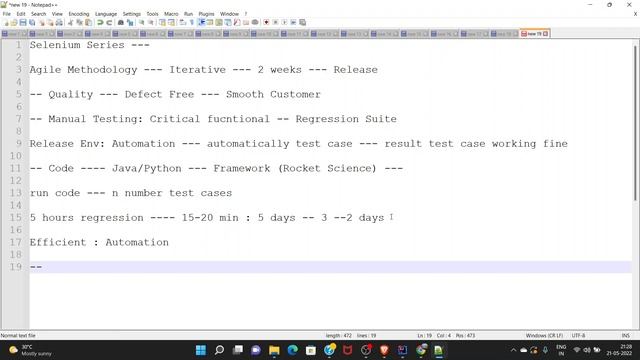Click the UTF-8 encoding in the status bar
This screenshot has width=640, height=360.
point(578,336)
